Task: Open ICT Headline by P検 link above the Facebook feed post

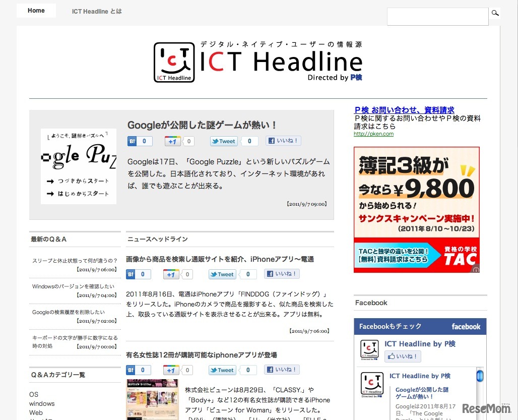Action: tap(420, 376)
